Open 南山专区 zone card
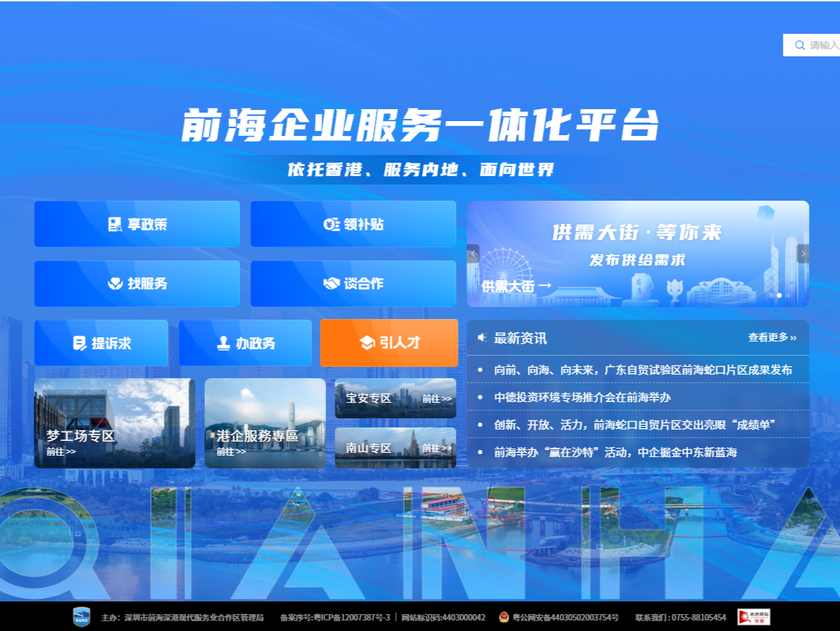 coord(395,448)
